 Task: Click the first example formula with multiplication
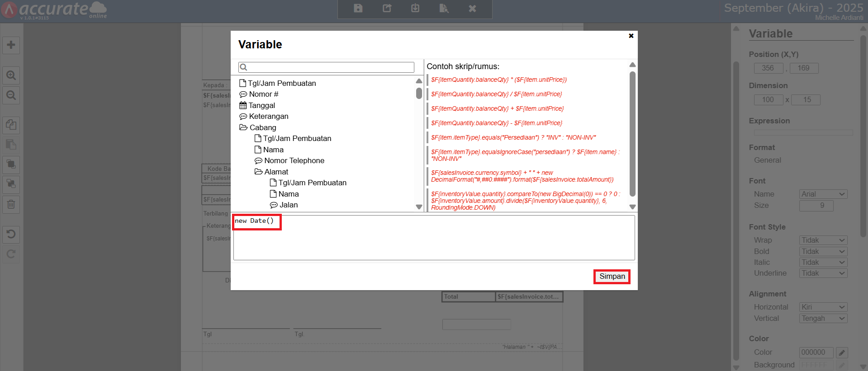point(498,80)
